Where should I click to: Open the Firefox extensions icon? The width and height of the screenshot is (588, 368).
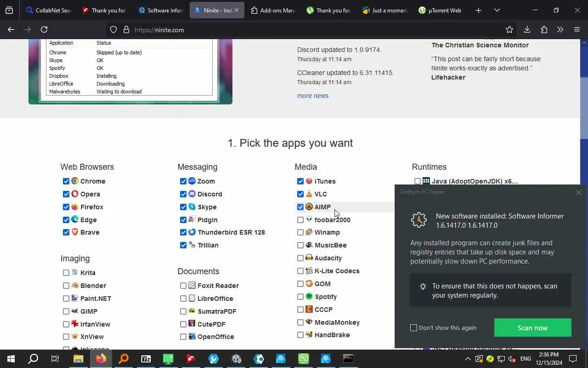(544, 29)
